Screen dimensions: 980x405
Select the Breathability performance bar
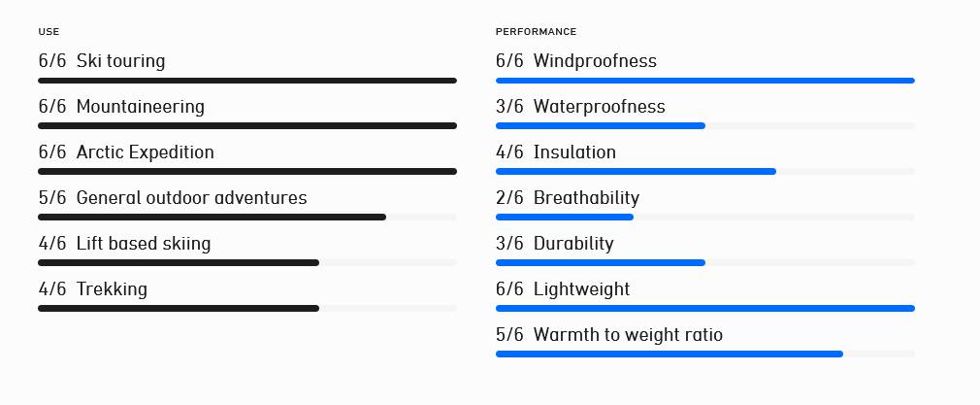coord(705,218)
